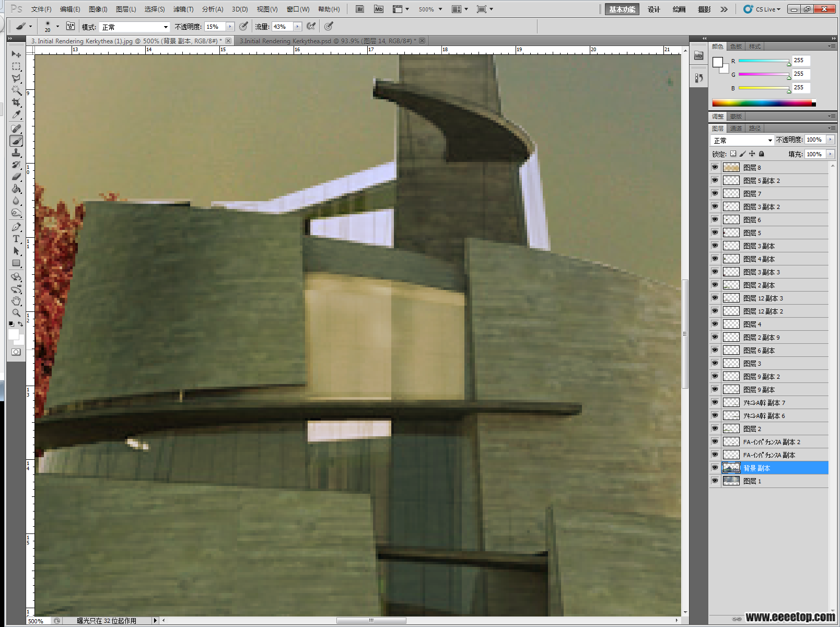Select the Brush tool in toolbox

[x=16, y=141]
